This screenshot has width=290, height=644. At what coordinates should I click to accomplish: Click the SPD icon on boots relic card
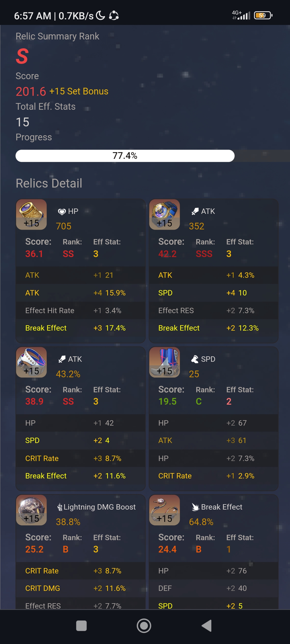[x=194, y=359]
